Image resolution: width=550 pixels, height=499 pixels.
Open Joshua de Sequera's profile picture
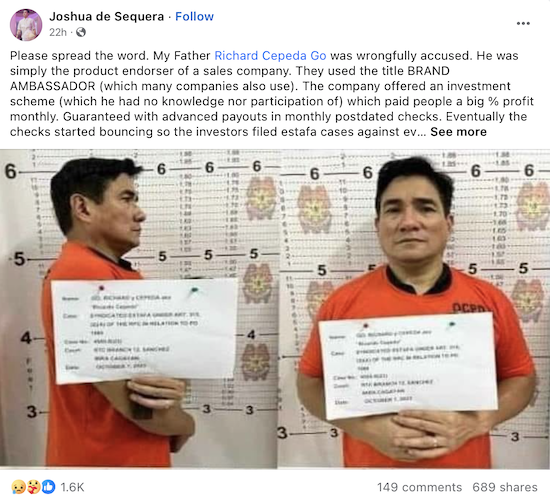pyautogui.click(x=26, y=25)
